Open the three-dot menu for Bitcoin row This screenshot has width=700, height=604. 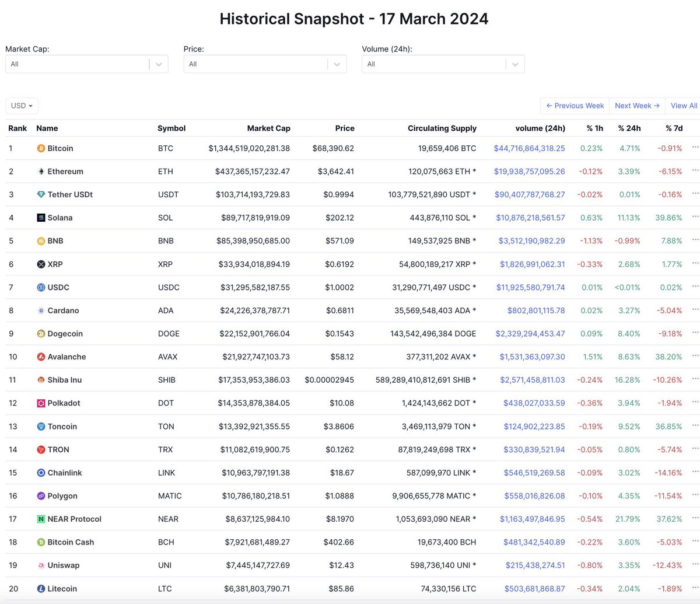[695, 147]
